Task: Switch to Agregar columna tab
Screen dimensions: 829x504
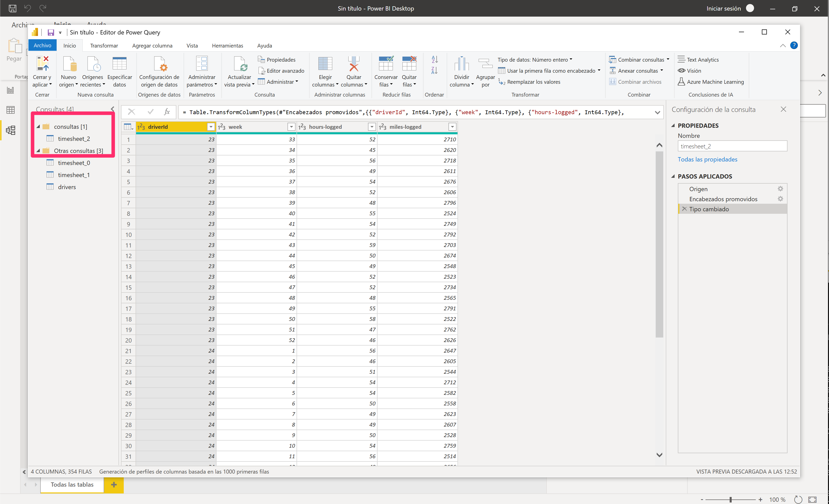Action: (152, 46)
